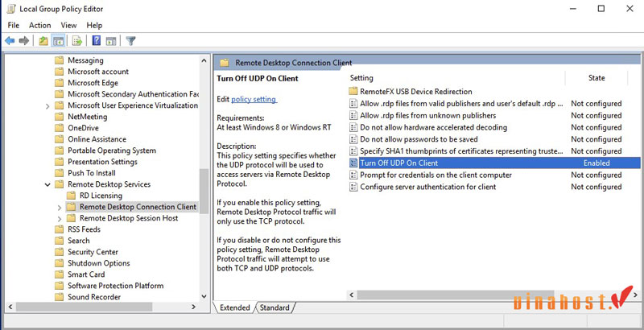This screenshot has height=330, width=644.
Task: Open the View menu
Action: [68, 25]
